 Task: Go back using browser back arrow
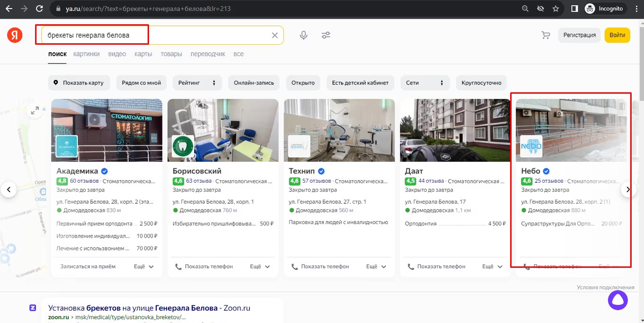tap(9, 9)
